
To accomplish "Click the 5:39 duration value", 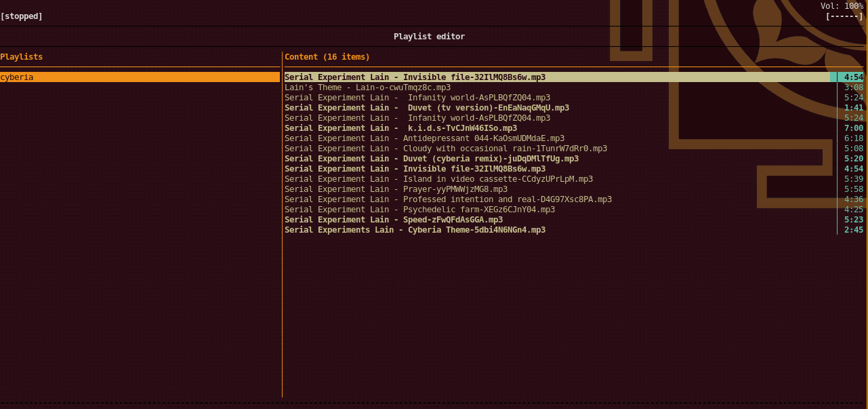I will coord(854,179).
